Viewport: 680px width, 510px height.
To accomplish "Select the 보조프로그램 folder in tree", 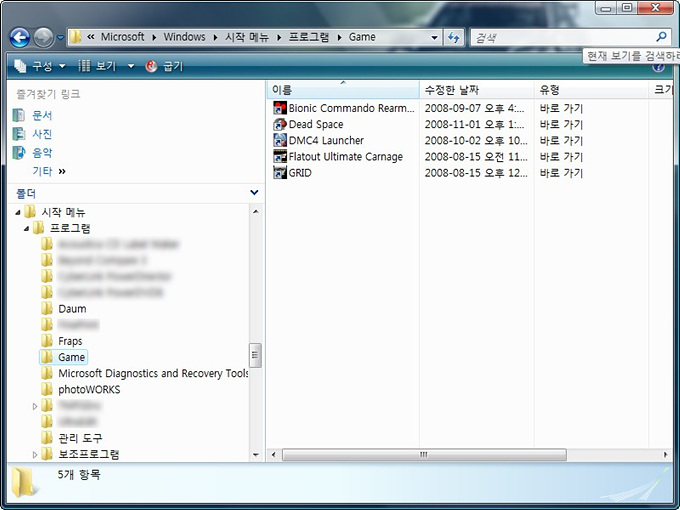I will (x=88, y=454).
